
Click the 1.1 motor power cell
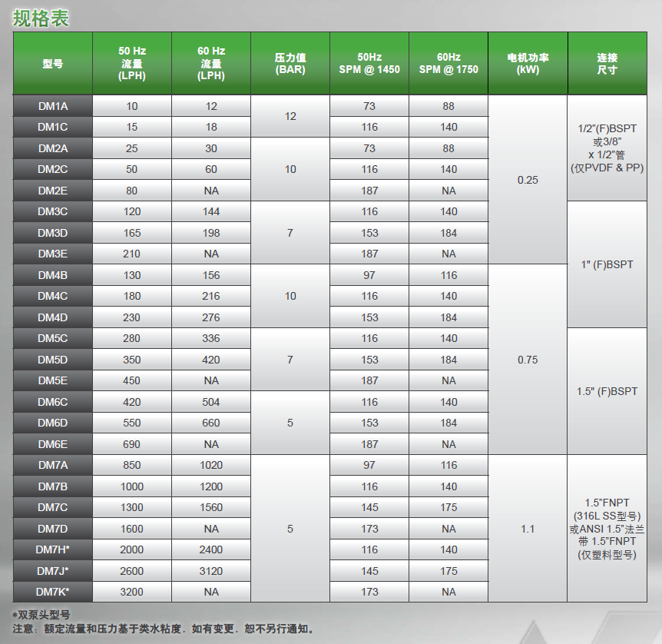pos(528,529)
